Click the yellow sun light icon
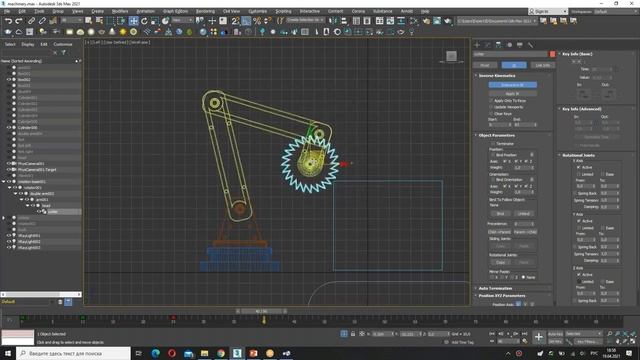Screen dimensions: 640x360 (x=122, y=32)
